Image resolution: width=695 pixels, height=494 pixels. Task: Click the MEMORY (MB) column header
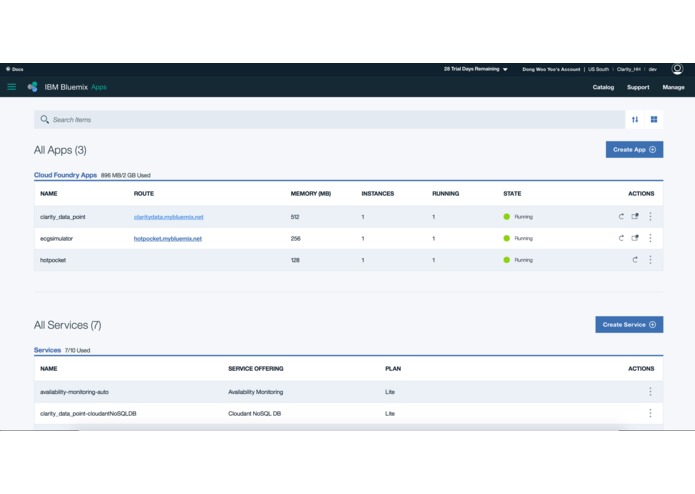point(311,194)
